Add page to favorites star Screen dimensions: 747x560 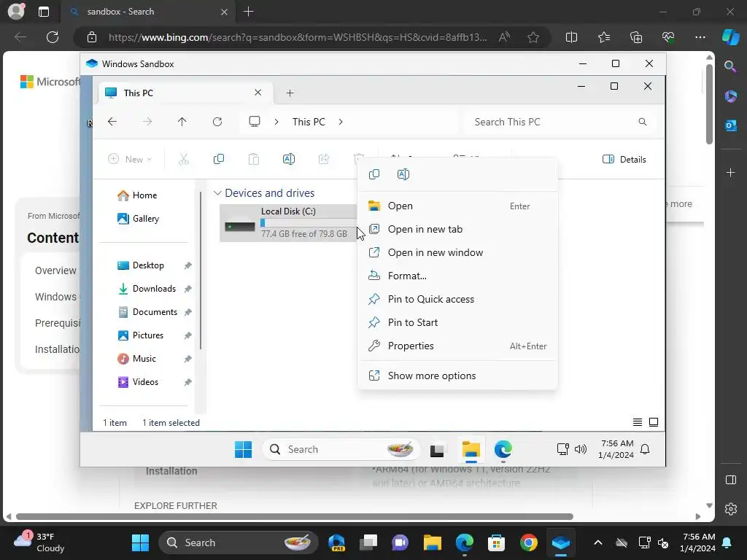[x=533, y=37]
